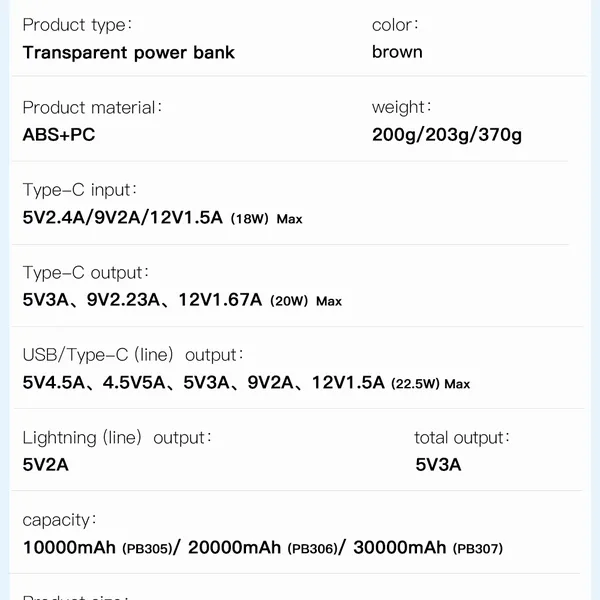Select the "5V3A、9V2.23A、12V1.67A" output spec
Image resolution: width=600 pixels, height=600 pixels.
click(x=142, y=300)
